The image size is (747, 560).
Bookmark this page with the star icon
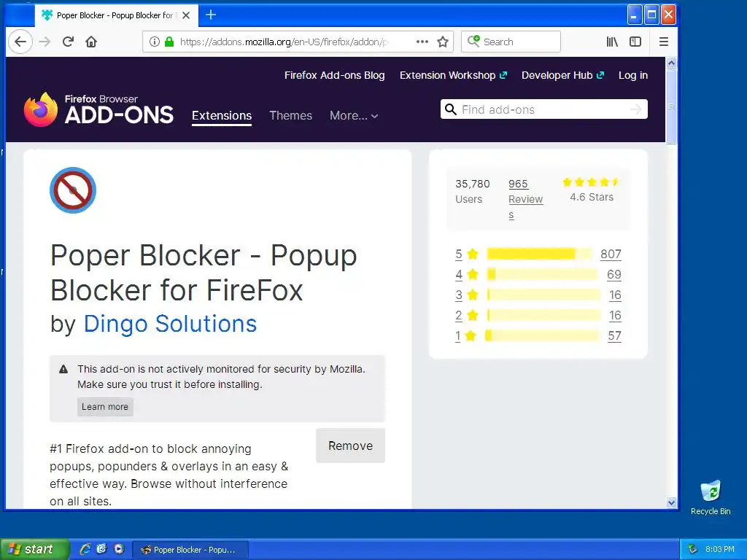(x=443, y=42)
